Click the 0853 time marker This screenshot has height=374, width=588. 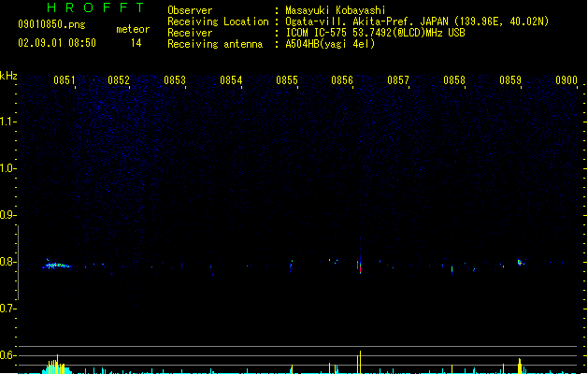tap(175, 80)
